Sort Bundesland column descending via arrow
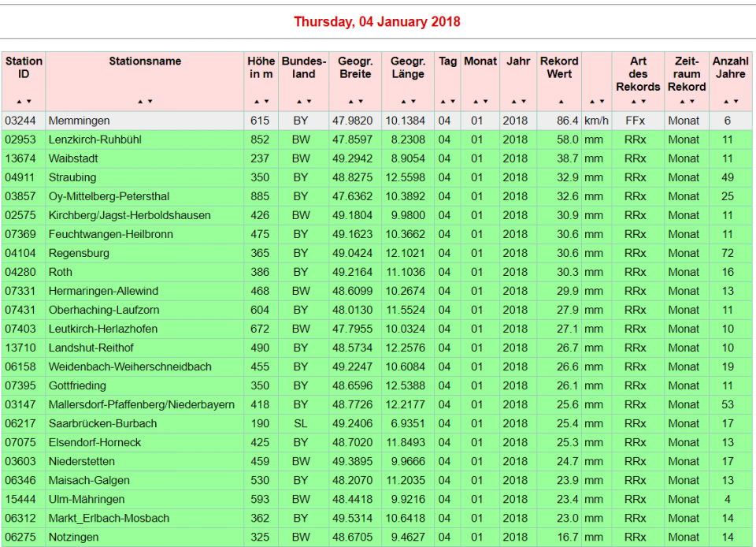Screen dimensions: 756x547 coord(308,102)
